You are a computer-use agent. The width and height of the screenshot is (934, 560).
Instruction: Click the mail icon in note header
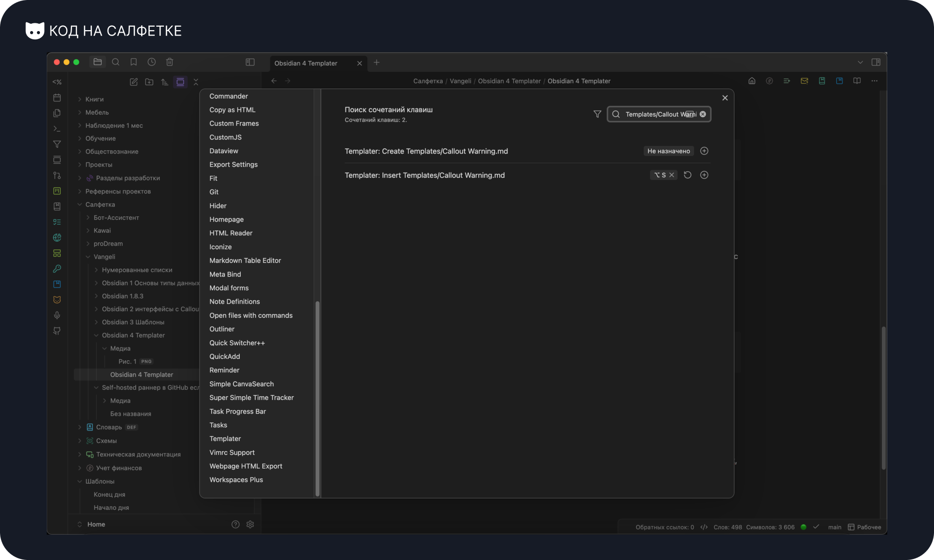pyautogui.click(x=805, y=81)
